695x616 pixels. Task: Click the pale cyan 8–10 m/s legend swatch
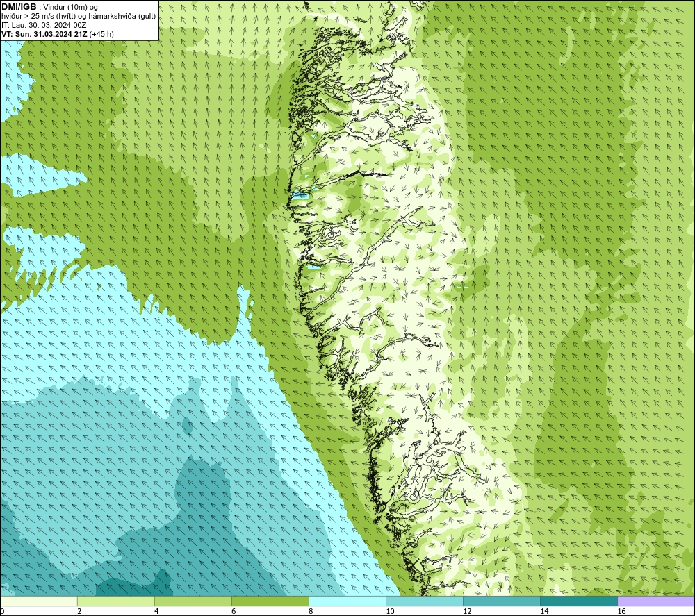pyautogui.click(x=347, y=601)
